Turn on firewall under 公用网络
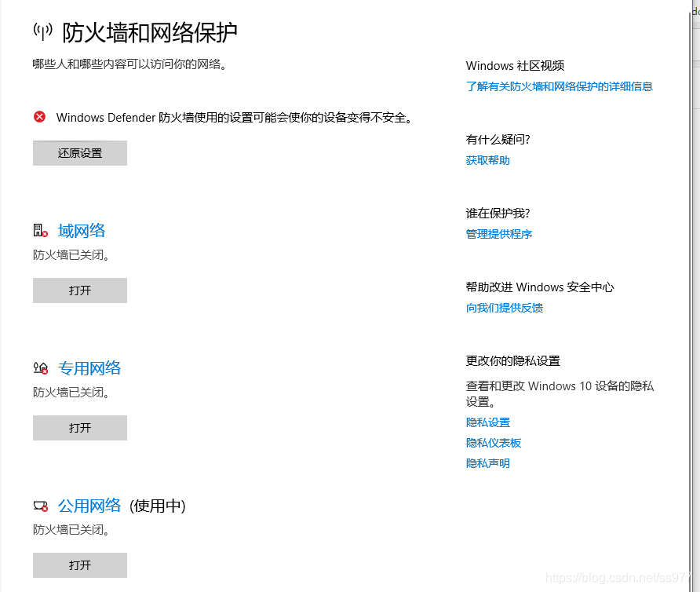Screen dimensions: 700x592 (x=80, y=565)
